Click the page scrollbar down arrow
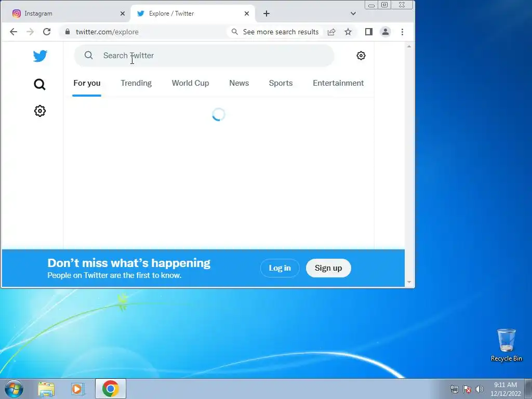Screen dimensions: 532x399 [409, 282]
